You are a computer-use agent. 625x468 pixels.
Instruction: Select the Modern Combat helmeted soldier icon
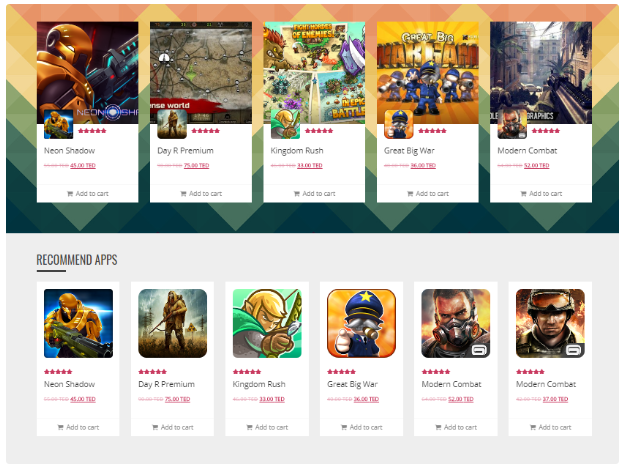[x=550, y=323]
